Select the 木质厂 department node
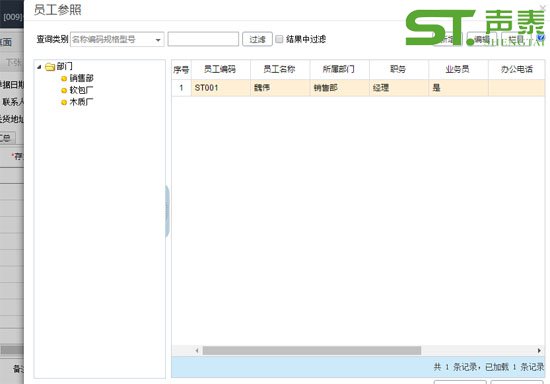 pos(81,102)
